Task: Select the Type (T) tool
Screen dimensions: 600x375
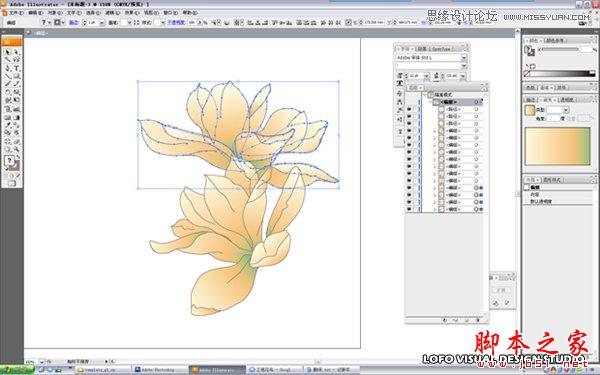Action: pos(16,68)
